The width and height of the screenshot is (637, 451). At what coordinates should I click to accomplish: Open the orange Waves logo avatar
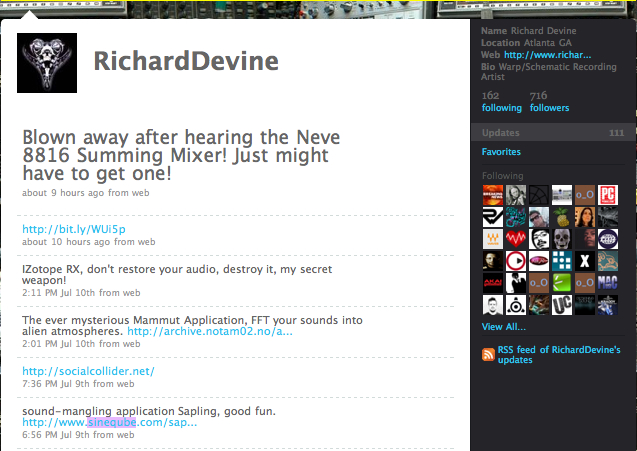click(x=493, y=239)
